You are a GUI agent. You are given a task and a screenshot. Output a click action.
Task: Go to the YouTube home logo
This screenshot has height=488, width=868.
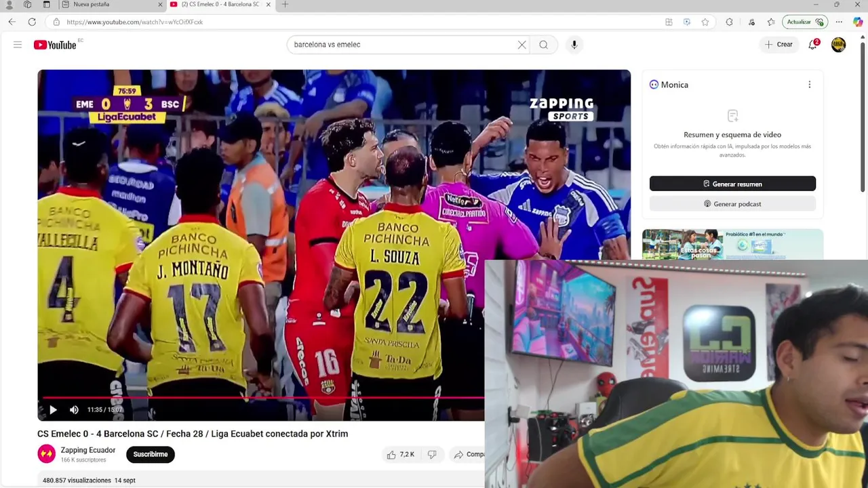[55, 45]
